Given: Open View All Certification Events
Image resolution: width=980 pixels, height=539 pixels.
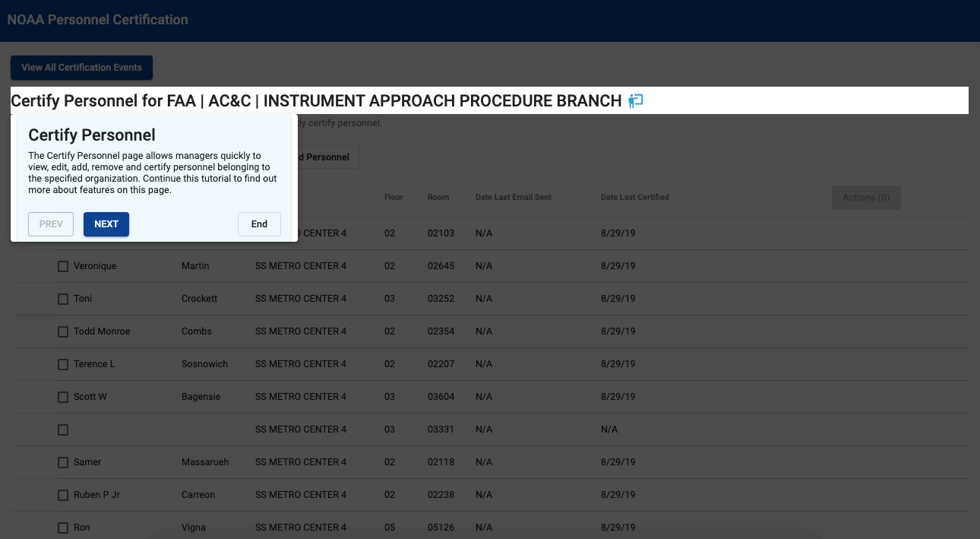Looking at the screenshot, I should pos(81,68).
